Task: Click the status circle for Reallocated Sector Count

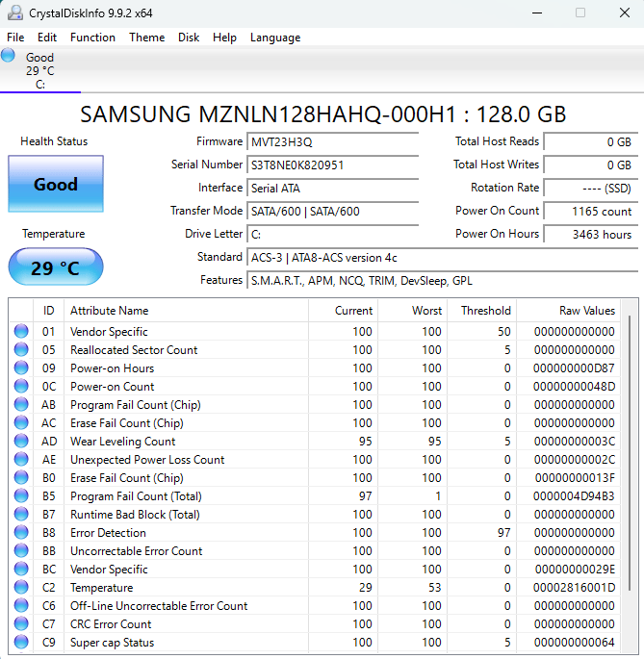Action: click(x=21, y=349)
